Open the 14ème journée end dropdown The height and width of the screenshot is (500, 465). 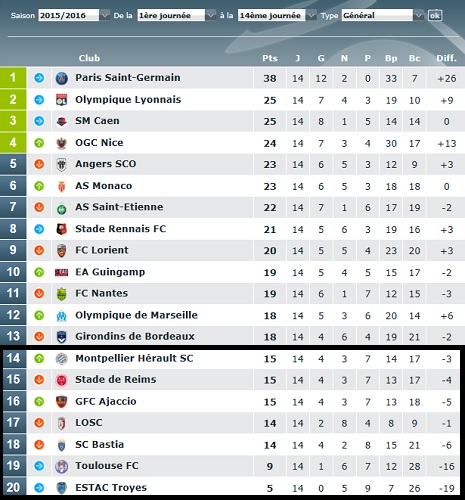(277, 15)
